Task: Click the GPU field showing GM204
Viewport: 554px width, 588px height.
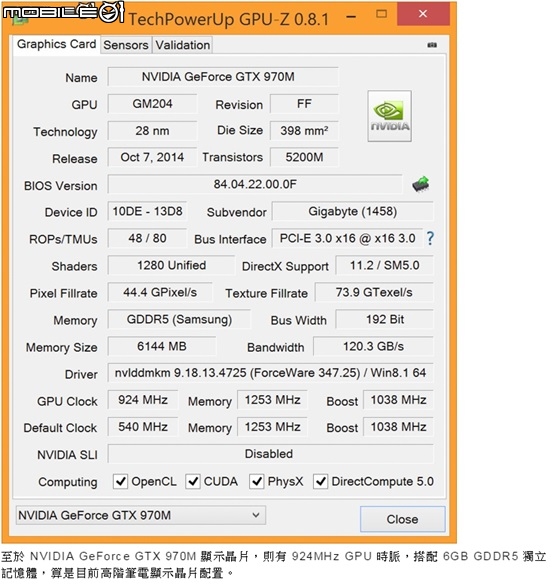Action: coord(152,104)
